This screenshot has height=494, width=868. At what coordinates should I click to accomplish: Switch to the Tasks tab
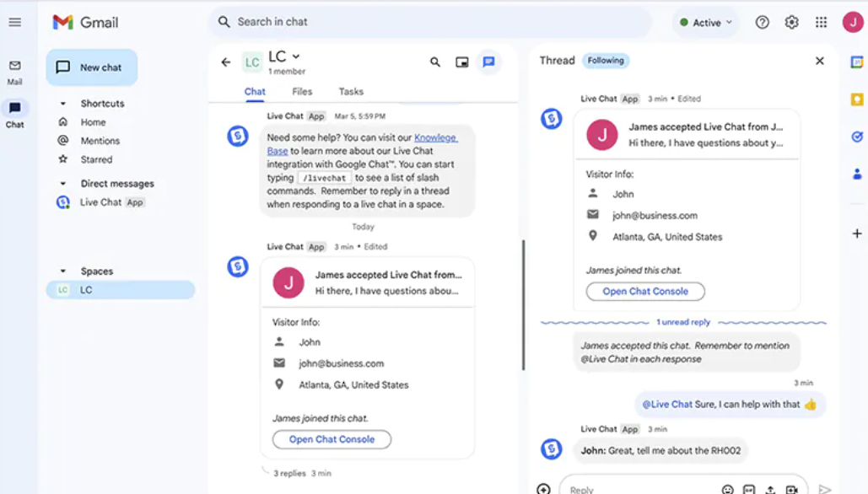tap(351, 91)
